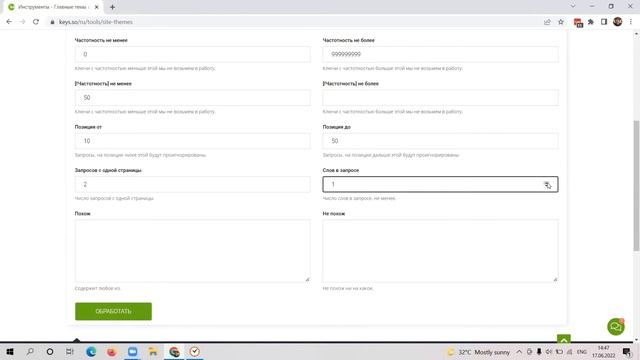Bookmark the page with star icon

(561, 22)
